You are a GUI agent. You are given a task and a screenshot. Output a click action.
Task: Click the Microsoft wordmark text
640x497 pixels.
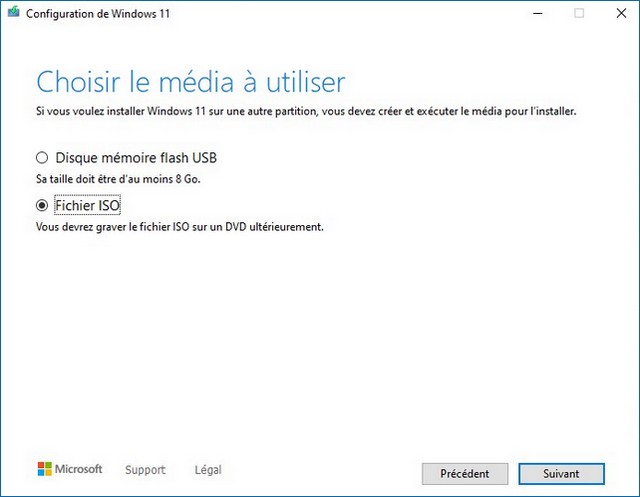coord(78,469)
